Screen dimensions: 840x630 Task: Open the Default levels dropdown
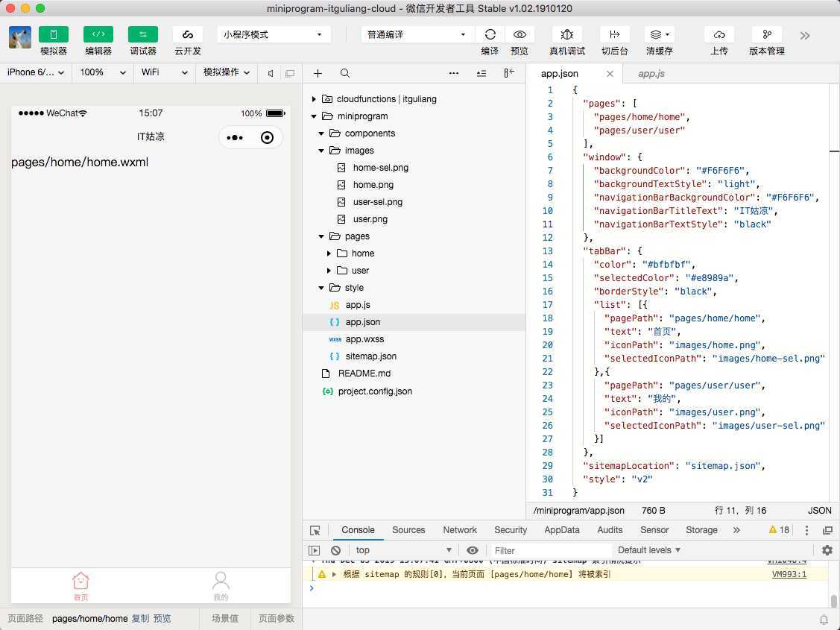click(x=648, y=550)
